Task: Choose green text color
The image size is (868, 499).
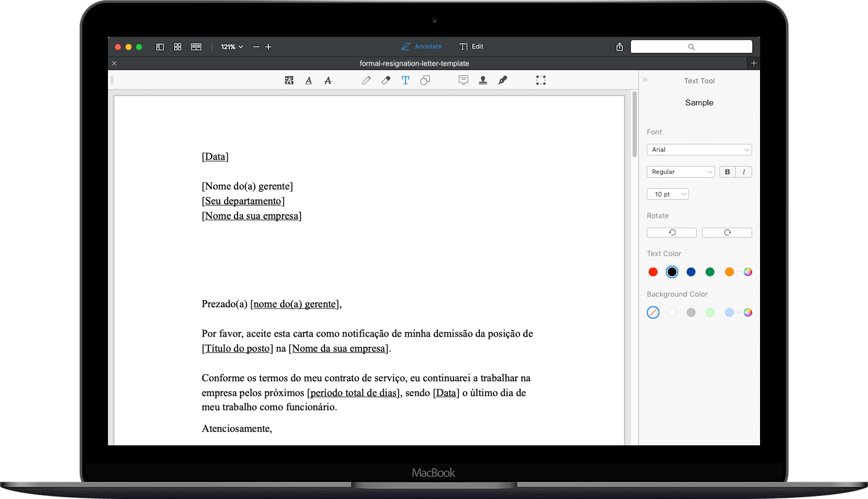Action: [710, 272]
